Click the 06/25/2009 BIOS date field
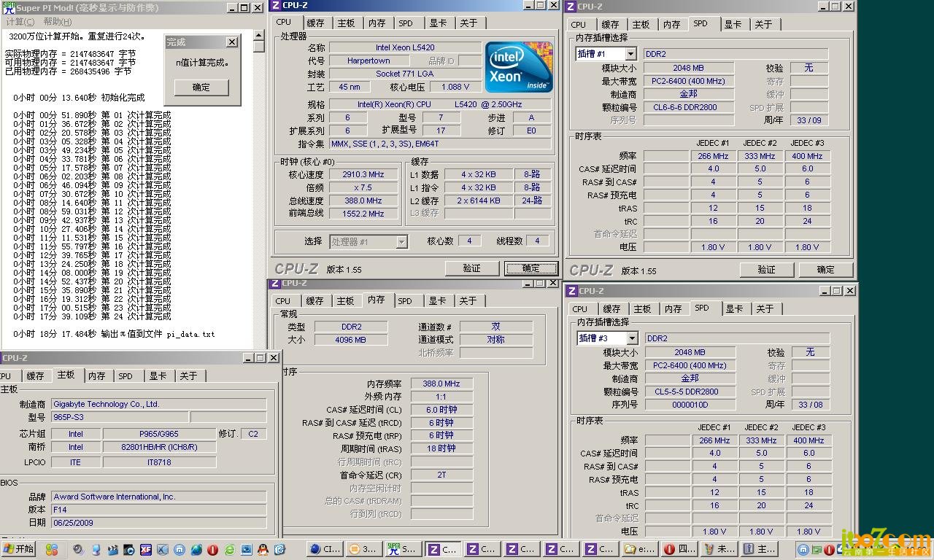The width and height of the screenshot is (934, 560). 158,523
